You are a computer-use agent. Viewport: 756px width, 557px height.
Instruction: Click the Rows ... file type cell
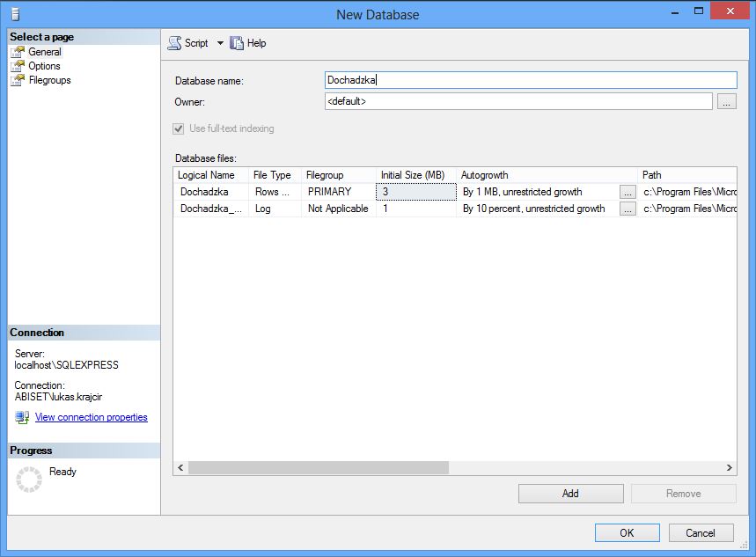coord(275,192)
